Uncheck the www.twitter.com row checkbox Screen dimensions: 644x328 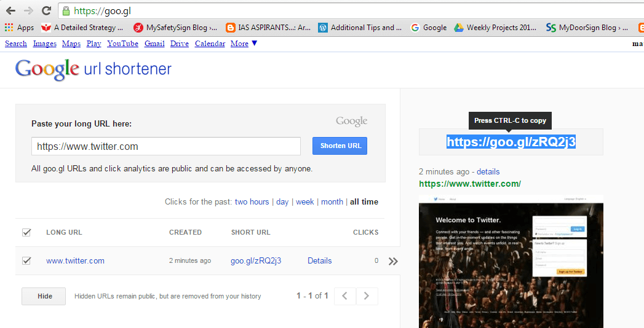[x=26, y=261]
